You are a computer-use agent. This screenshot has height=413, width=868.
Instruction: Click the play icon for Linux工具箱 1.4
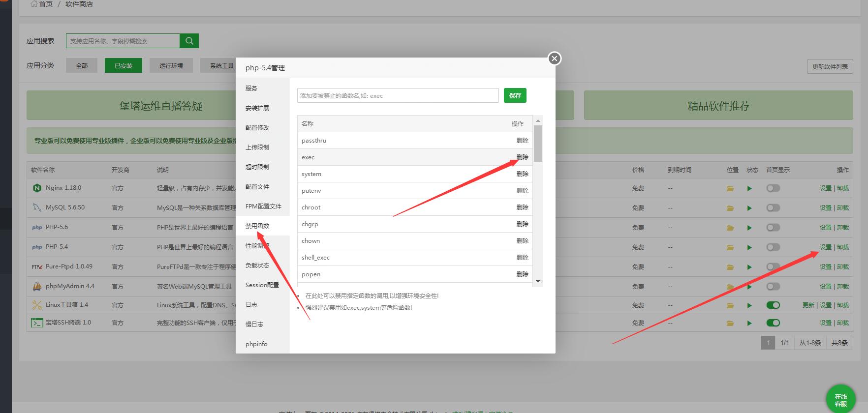tap(749, 305)
